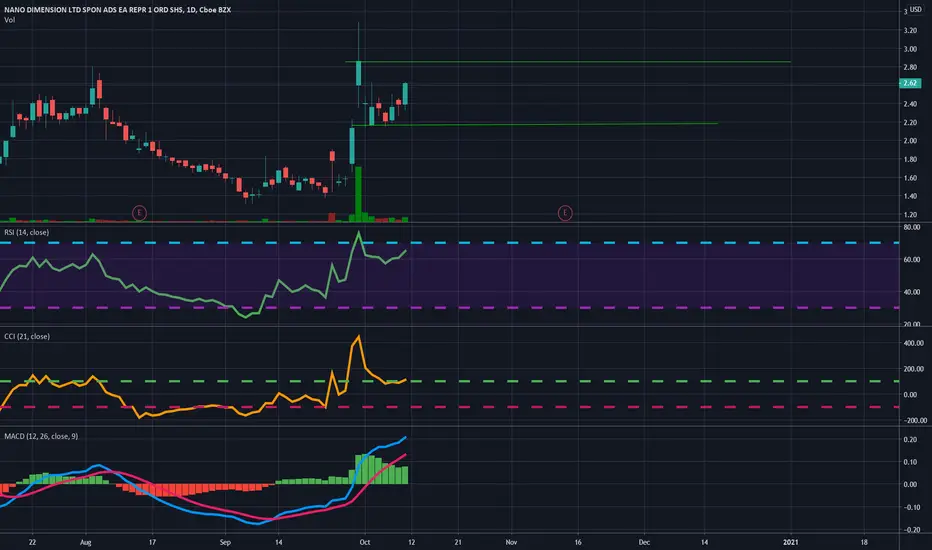Viewport: 932px width, 550px height.
Task: Click the 0.20 value on MACD scale
Action: coord(910,440)
